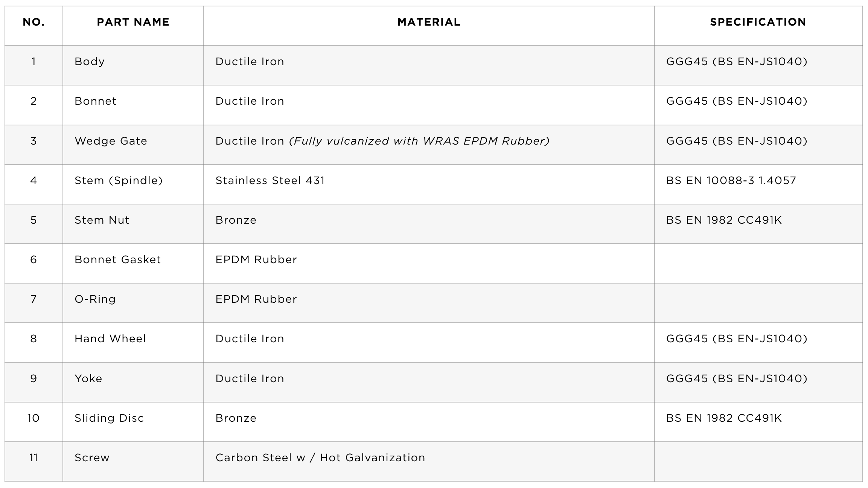Click Sliding Disc's BS EN 1982 CC491K specification
This screenshot has height=488, width=868.
[x=724, y=418]
